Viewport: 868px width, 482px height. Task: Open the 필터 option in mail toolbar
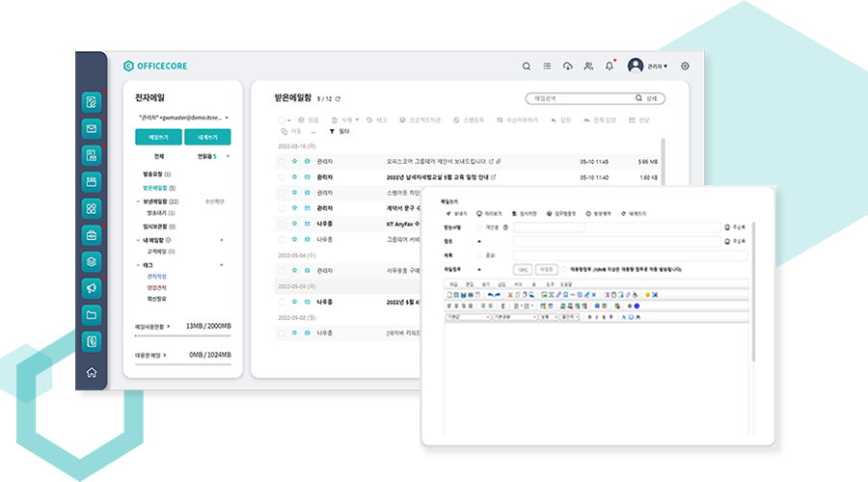click(339, 130)
